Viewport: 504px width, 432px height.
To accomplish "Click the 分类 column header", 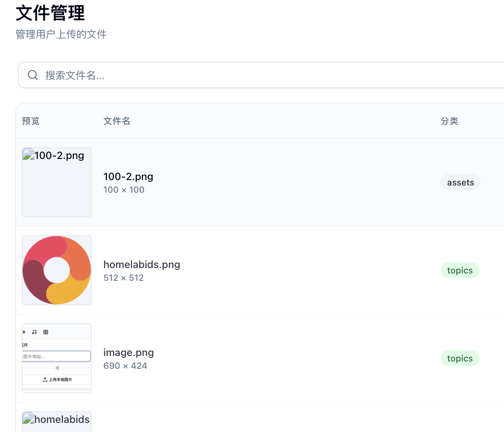I will (x=449, y=121).
